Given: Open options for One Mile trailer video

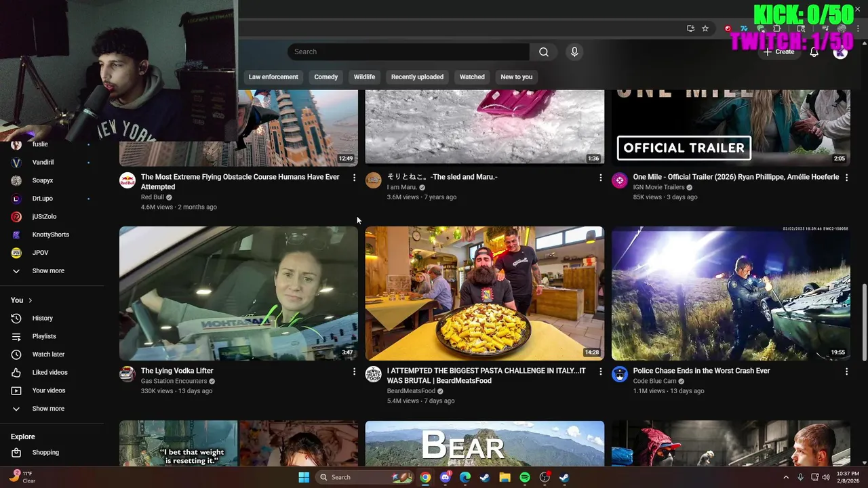Looking at the screenshot, I should (846, 178).
